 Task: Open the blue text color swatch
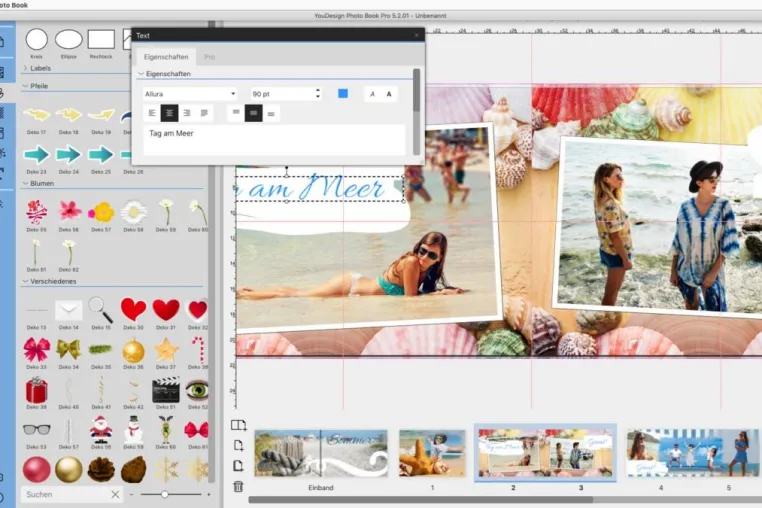coord(343,93)
